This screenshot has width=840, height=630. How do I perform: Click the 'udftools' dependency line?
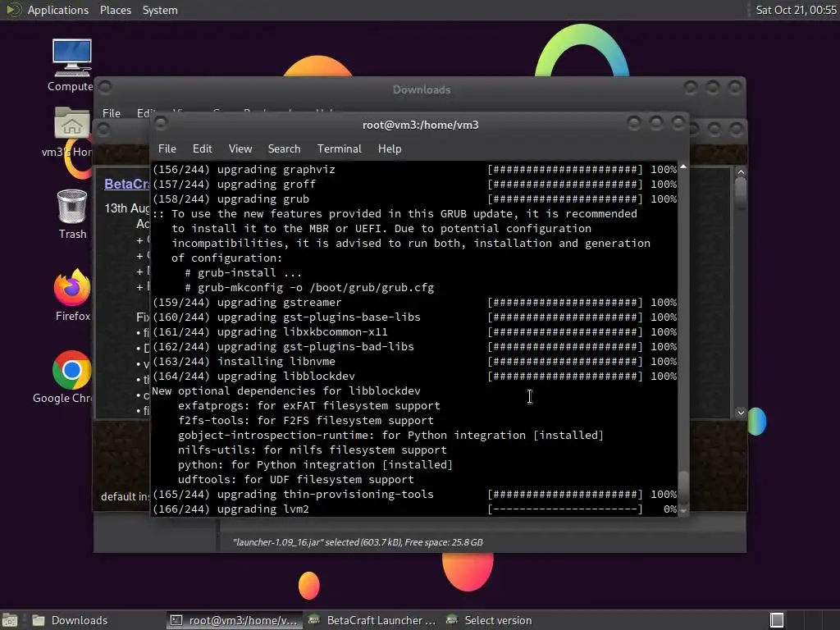click(295, 479)
